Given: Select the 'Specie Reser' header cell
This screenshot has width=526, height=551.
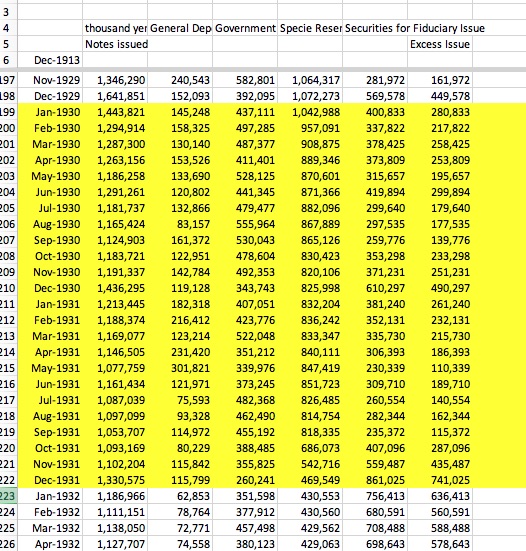Looking at the screenshot, I should coord(310,28).
